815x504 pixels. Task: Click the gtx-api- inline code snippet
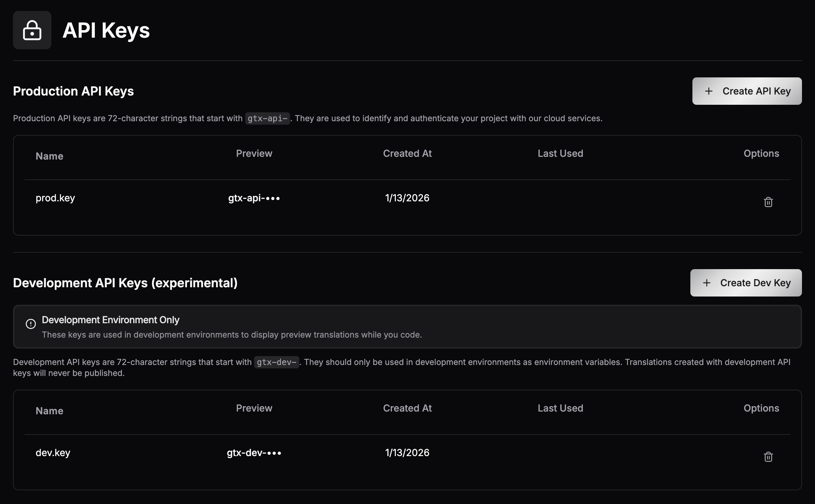pyautogui.click(x=267, y=118)
